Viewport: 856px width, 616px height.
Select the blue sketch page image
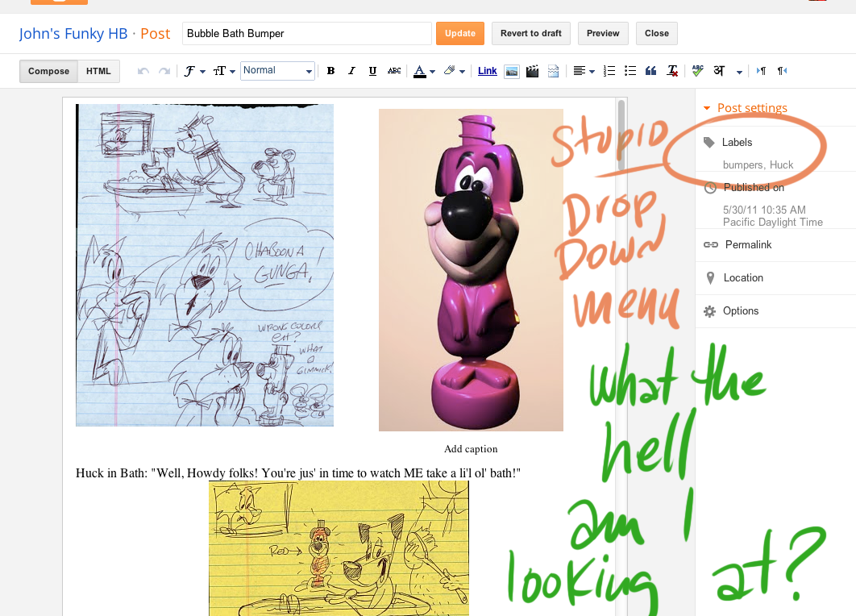pos(205,264)
